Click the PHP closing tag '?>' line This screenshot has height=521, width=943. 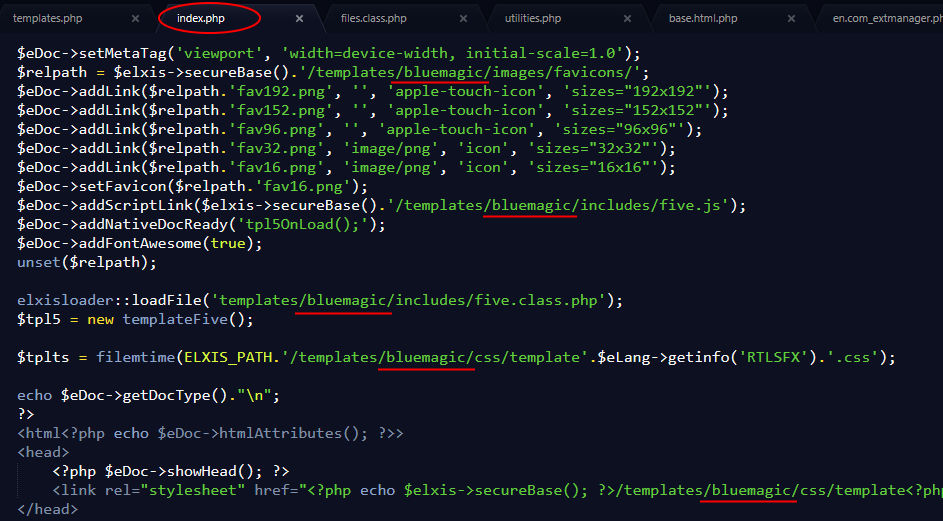click(25, 414)
